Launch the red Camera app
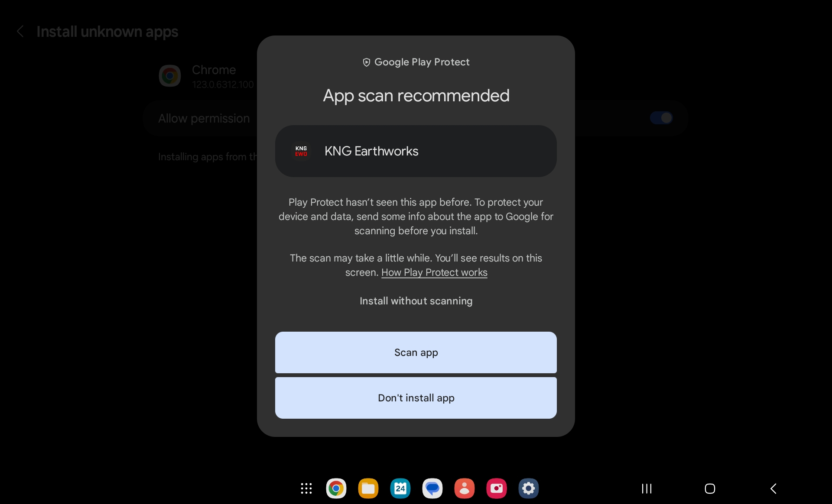 [x=496, y=488]
